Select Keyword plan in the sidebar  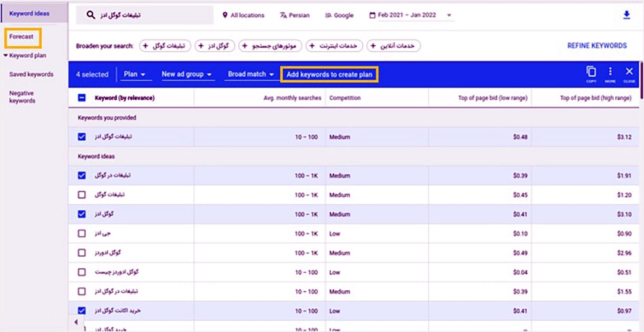click(28, 55)
